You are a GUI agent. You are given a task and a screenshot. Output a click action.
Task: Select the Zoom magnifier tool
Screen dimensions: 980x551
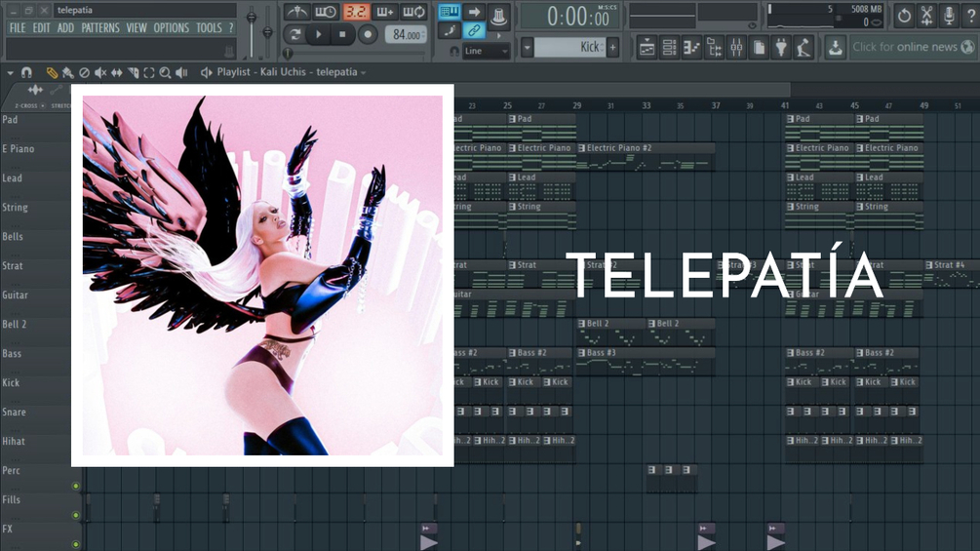[165, 72]
